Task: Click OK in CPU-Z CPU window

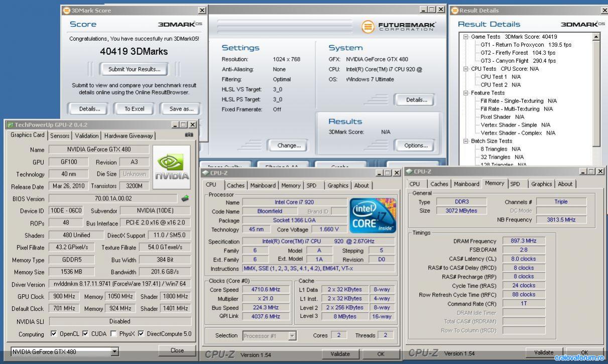Action: tap(381, 354)
